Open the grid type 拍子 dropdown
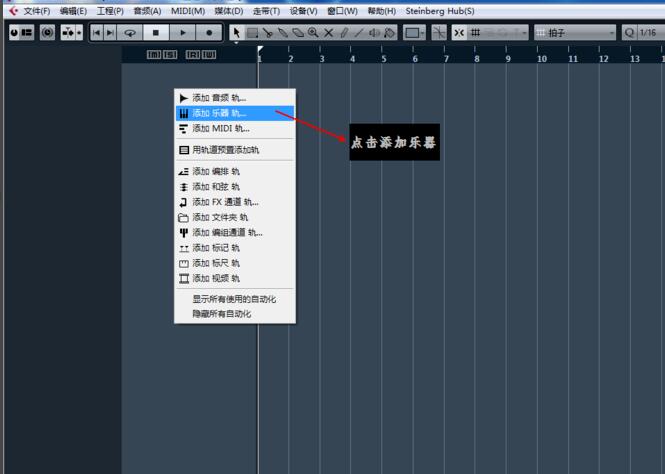This screenshot has height=474, width=665. [575, 33]
